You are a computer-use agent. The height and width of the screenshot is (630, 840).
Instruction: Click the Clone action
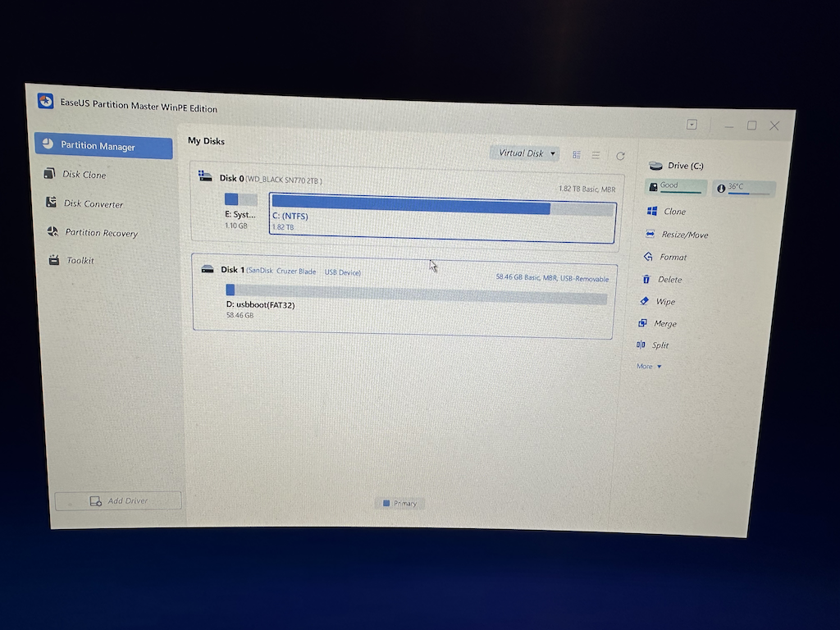pyautogui.click(x=674, y=212)
